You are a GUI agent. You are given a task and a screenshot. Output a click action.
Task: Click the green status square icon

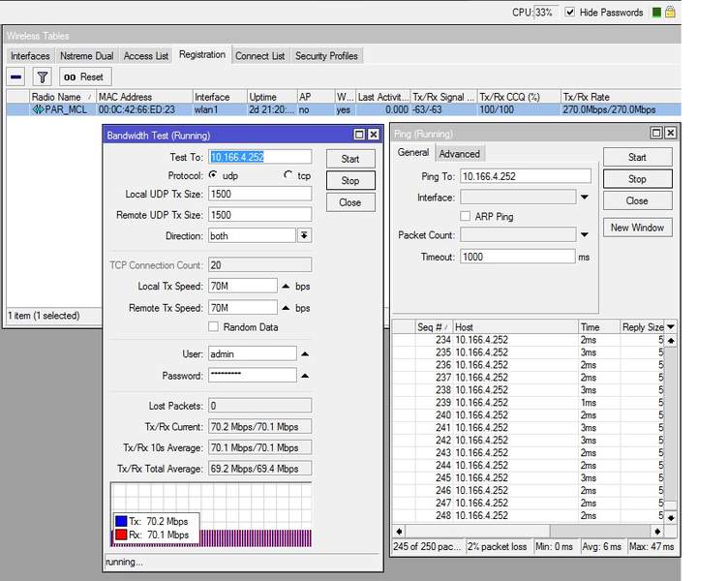pyautogui.click(x=656, y=12)
